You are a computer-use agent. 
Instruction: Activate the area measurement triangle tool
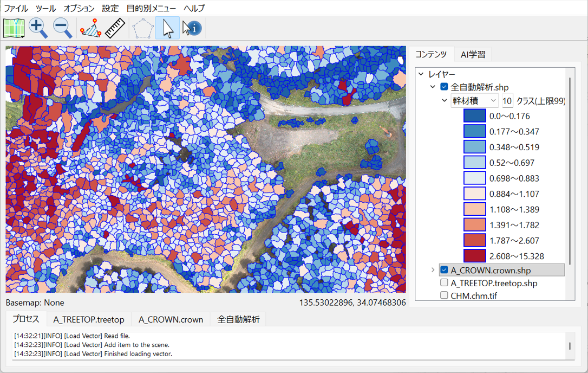click(x=90, y=28)
